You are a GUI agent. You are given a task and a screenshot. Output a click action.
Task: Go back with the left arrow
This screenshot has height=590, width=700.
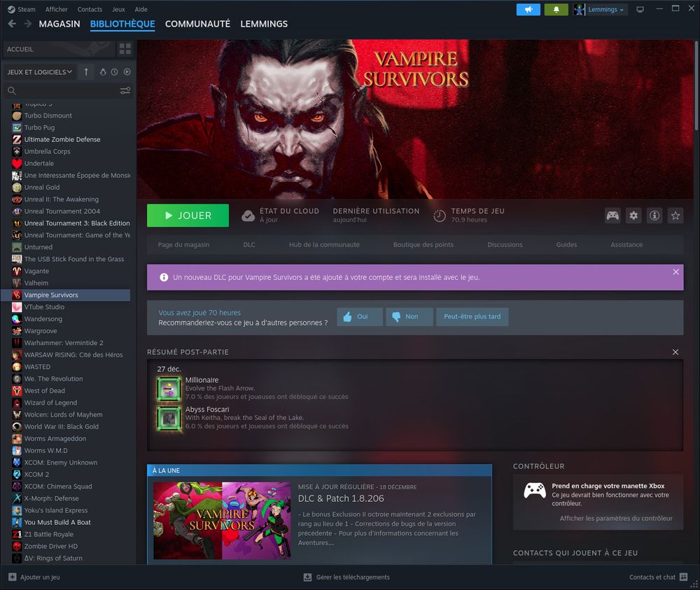[x=12, y=24]
